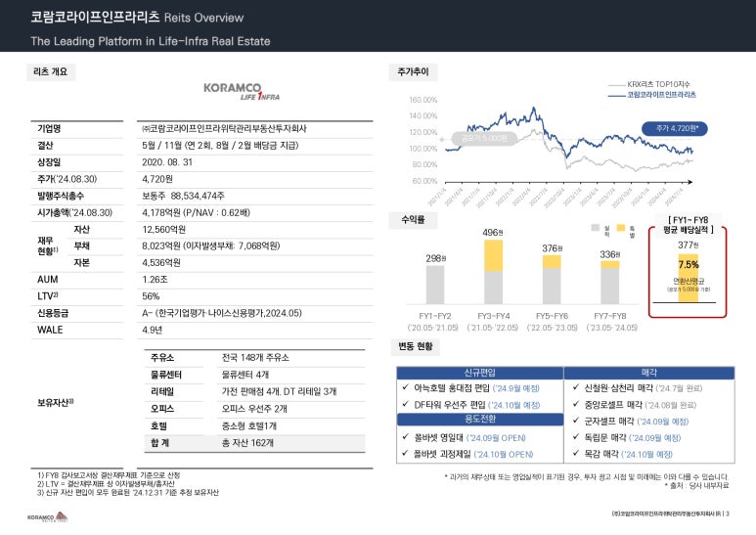Select the 기업명 row label
This screenshot has height=535, width=756.
tap(49, 129)
